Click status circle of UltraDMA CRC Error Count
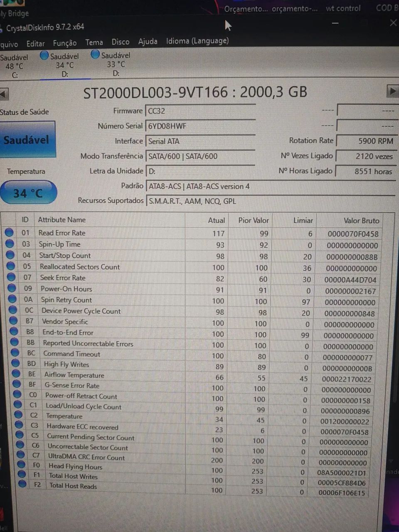 click(x=20, y=455)
